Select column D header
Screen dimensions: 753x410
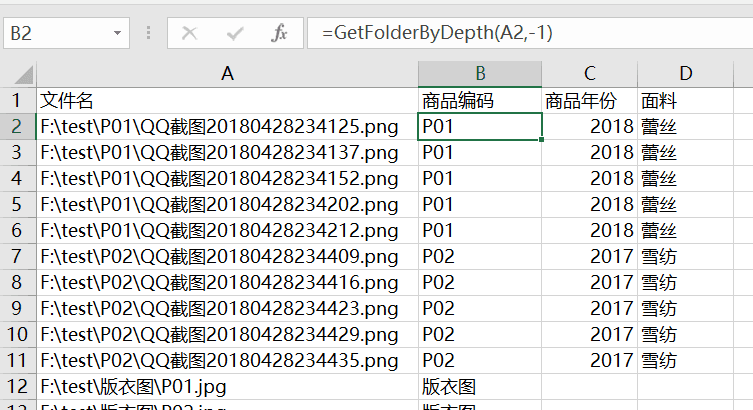coord(686,74)
